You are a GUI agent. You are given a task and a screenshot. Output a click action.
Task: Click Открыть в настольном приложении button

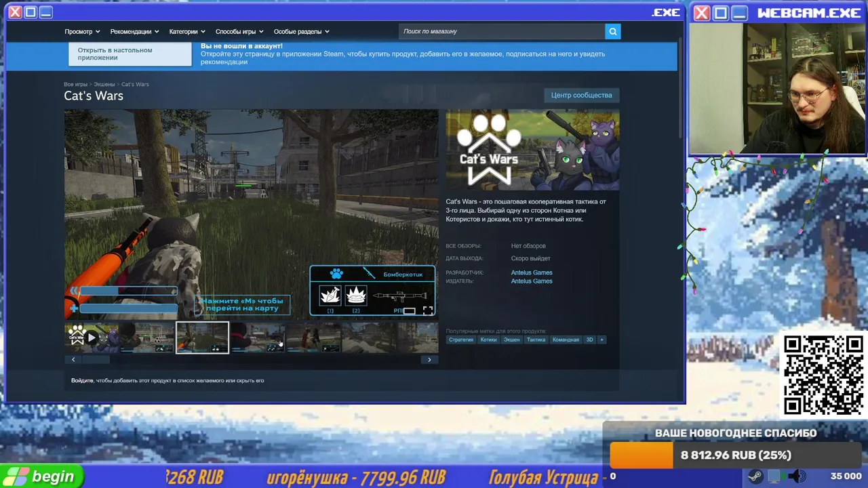(130, 54)
